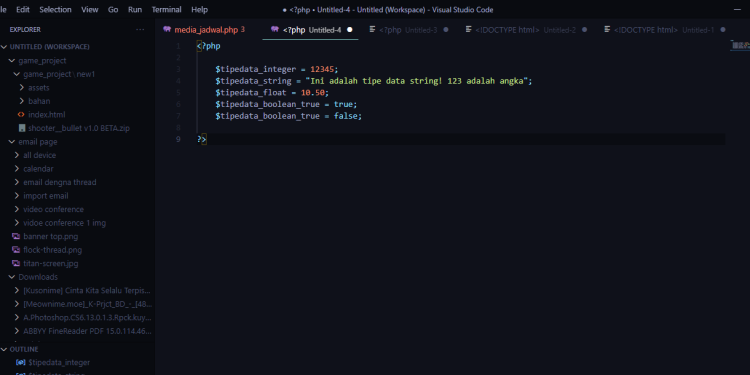
Task: Switch to Untitled-1 DOCTYPE html tab
Action: click(x=664, y=30)
